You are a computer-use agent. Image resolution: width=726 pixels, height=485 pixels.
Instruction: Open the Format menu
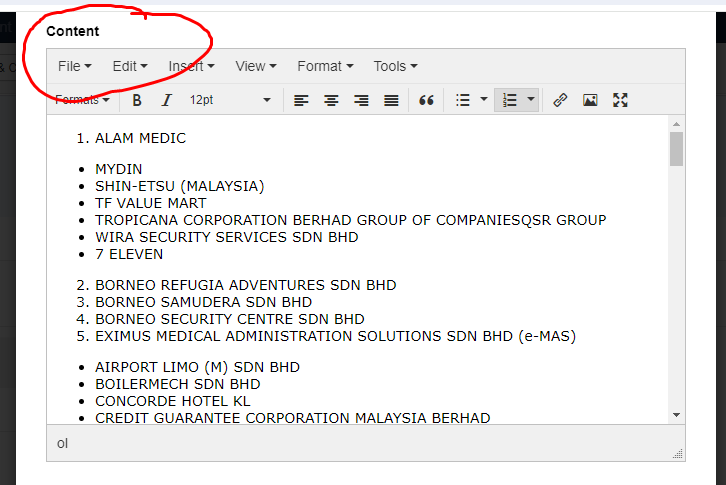(x=325, y=66)
